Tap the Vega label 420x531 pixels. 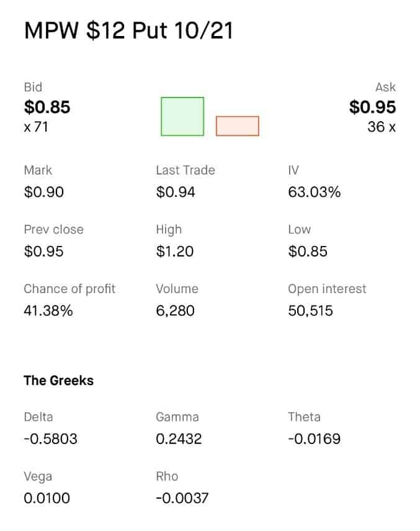[38, 476]
